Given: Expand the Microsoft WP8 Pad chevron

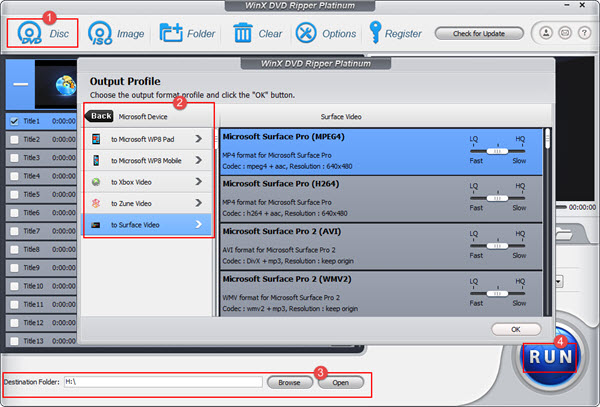Looking at the screenshot, I should point(199,139).
